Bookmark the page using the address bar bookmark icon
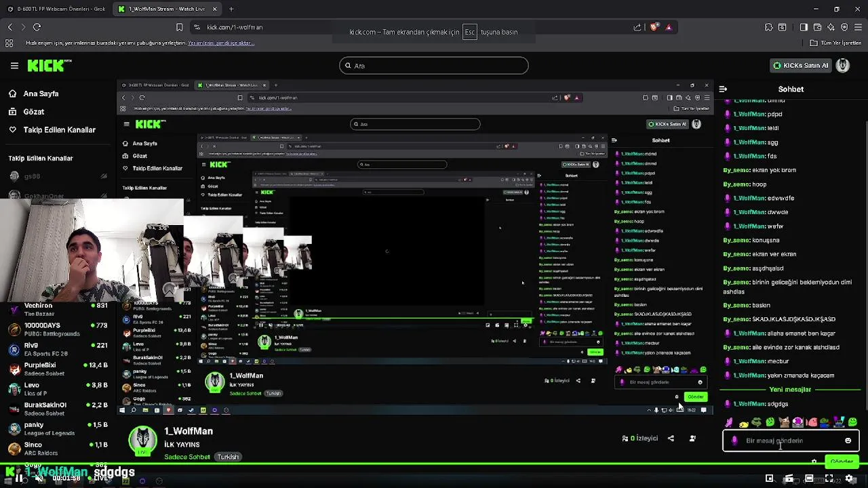Screen dimensions: 868x488 click(x=179, y=27)
